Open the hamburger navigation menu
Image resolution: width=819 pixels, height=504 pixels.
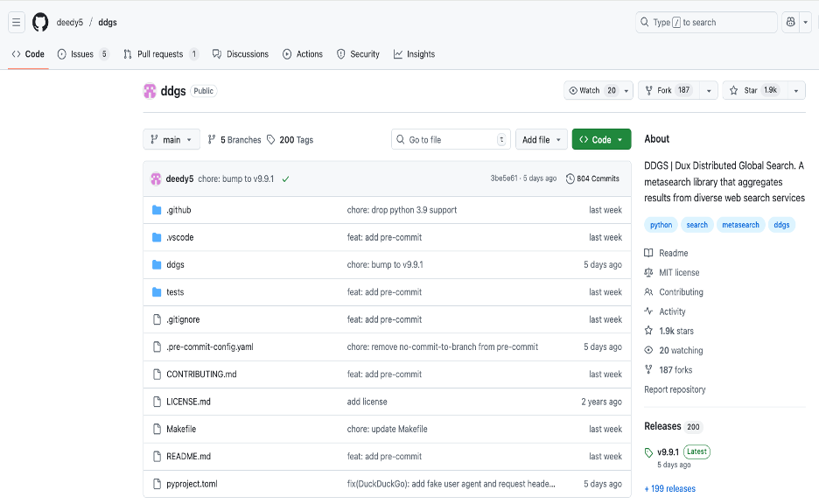click(17, 23)
